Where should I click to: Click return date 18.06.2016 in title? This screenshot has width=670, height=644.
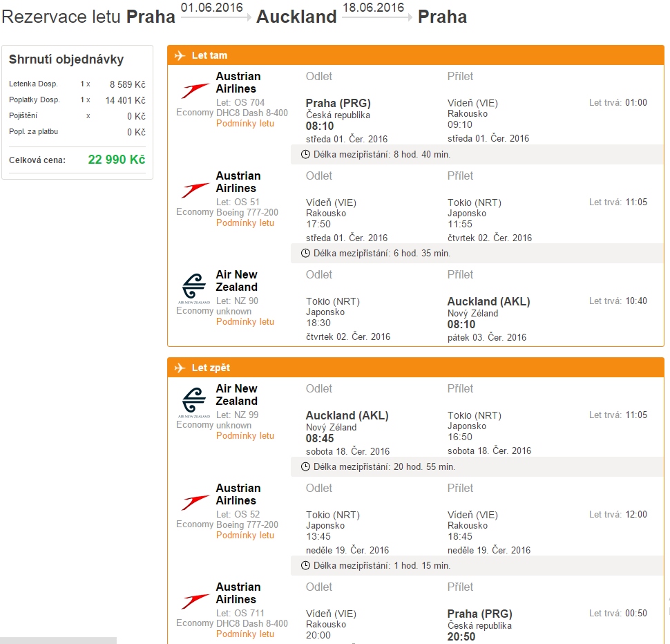(373, 8)
